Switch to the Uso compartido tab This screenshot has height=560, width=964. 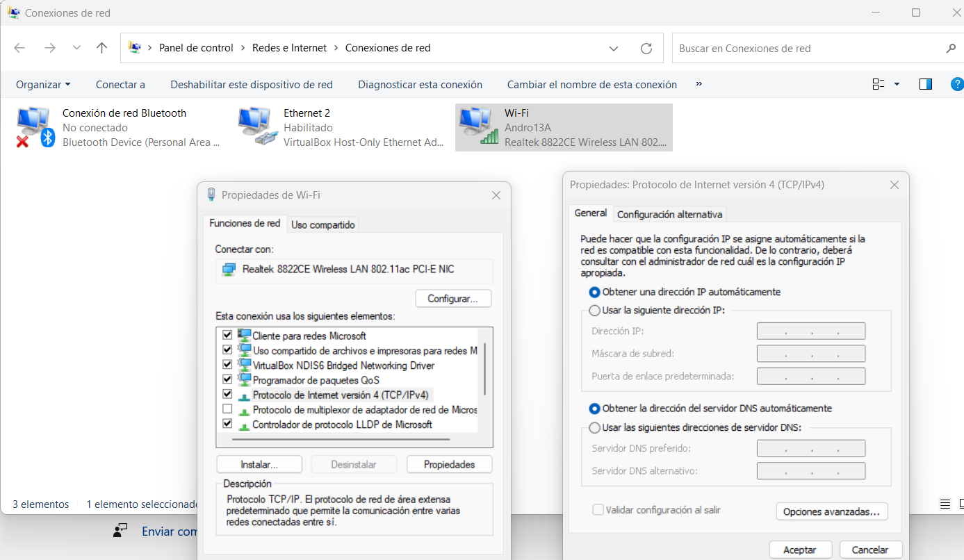(x=323, y=224)
